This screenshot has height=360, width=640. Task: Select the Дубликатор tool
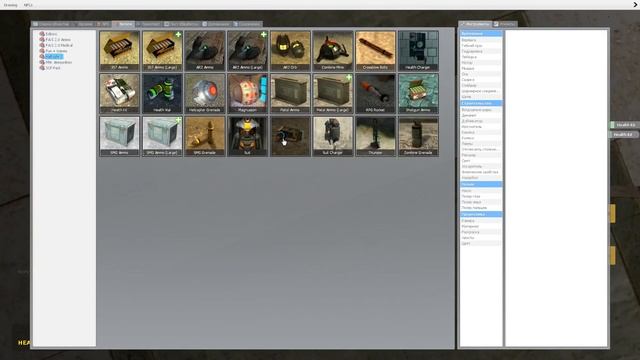pos(481,121)
